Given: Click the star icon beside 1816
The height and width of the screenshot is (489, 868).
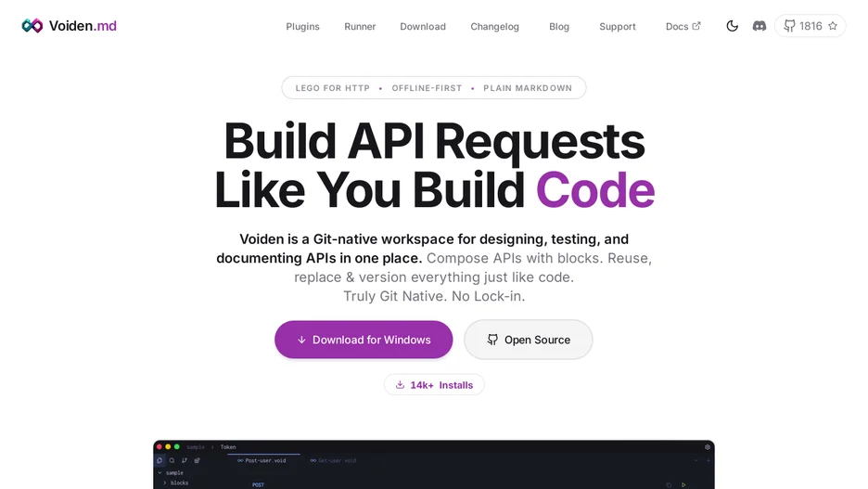Looking at the screenshot, I should (833, 26).
